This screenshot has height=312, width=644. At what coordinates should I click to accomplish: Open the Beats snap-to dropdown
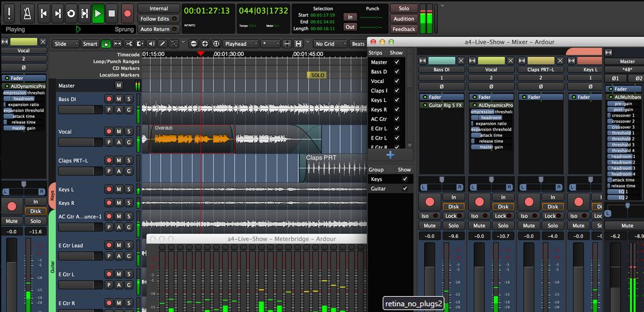click(x=358, y=44)
